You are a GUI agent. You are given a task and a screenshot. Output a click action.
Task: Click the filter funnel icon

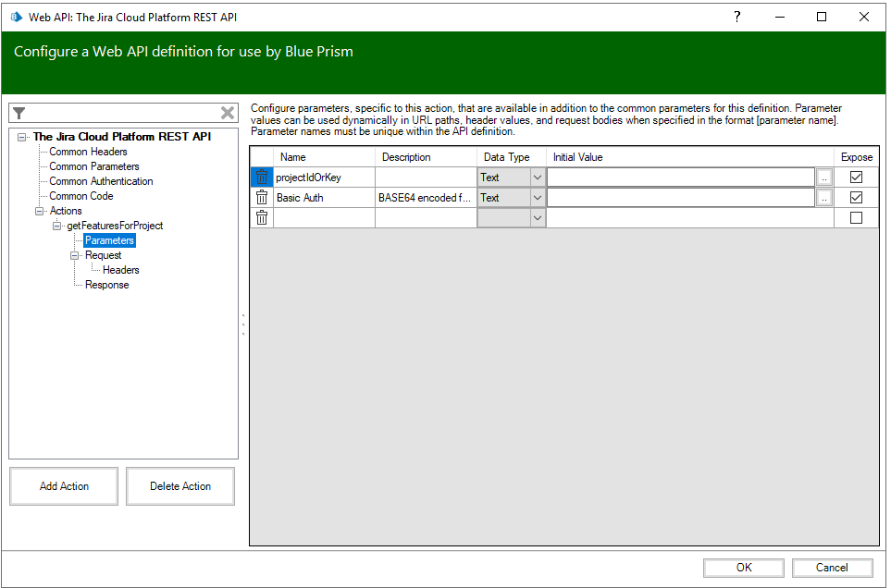pos(19,113)
